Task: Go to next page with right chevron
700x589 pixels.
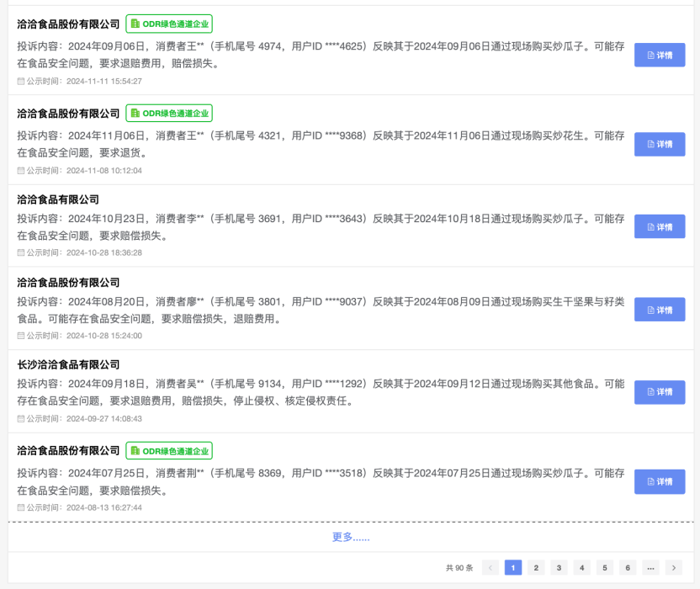Action: tap(674, 568)
